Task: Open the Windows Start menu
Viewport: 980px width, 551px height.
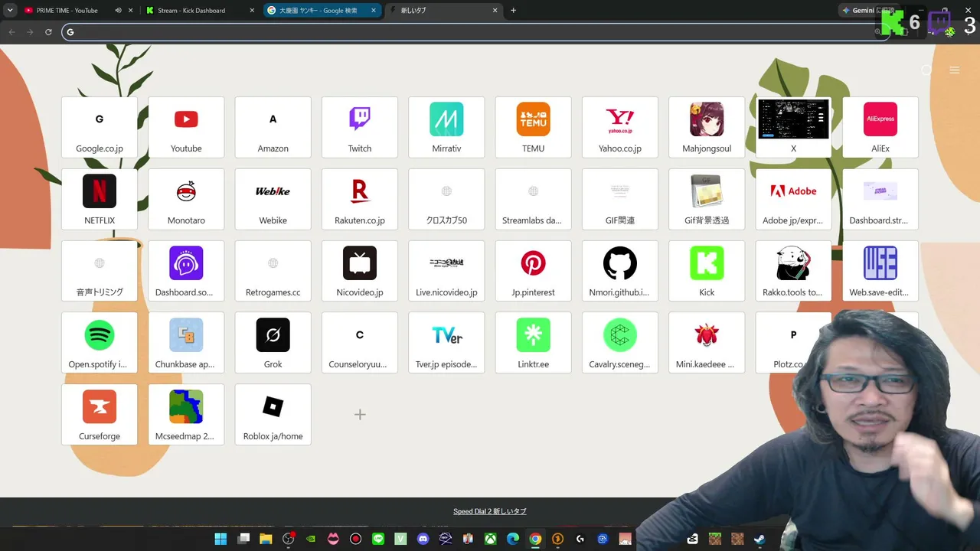Action: 220,539
